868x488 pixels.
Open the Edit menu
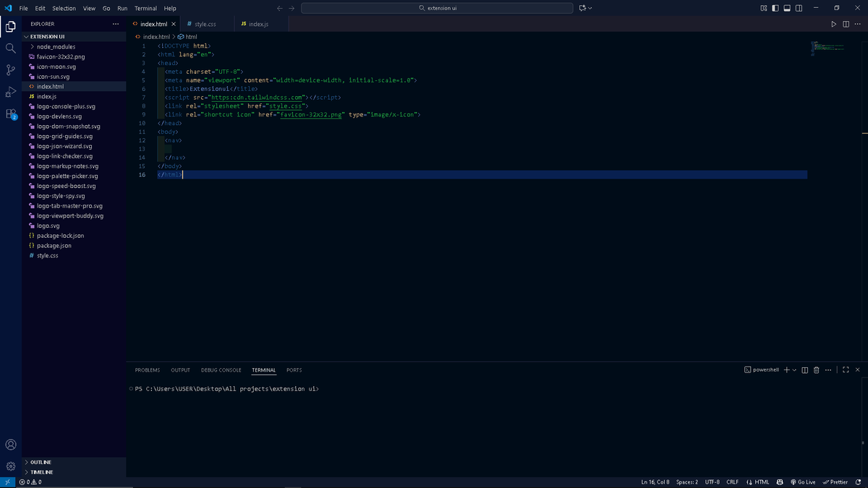pyautogui.click(x=40, y=8)
